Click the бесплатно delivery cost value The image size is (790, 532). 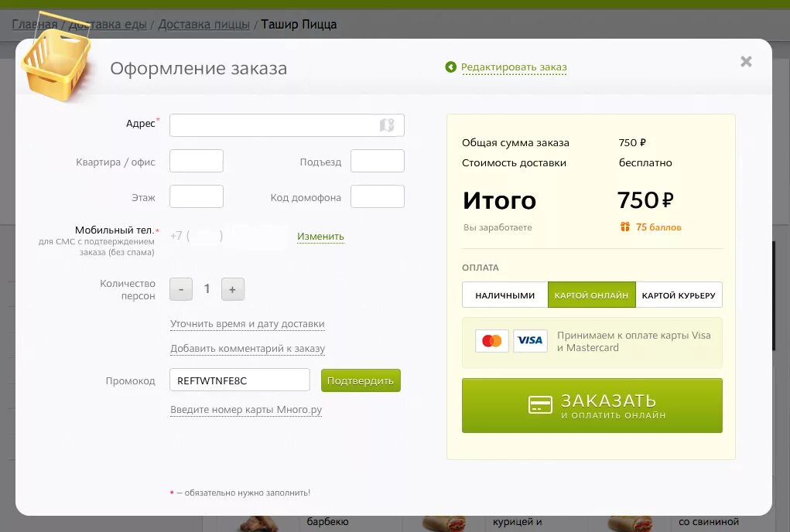point(645,162)
